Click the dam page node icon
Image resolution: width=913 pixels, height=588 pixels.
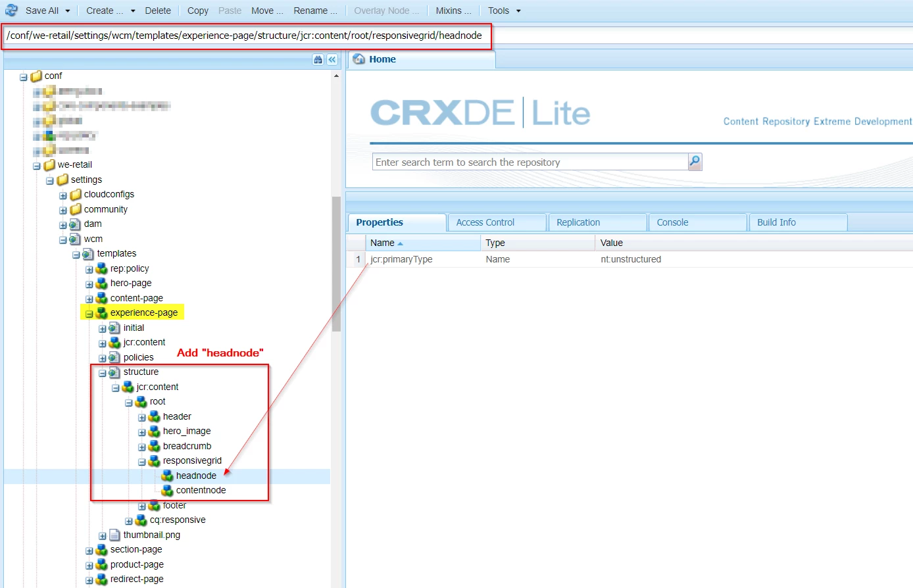75,224
